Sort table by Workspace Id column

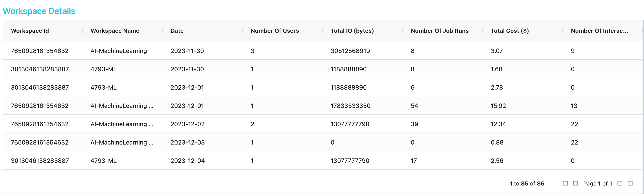pyautogui.click(x=30, y=31)
